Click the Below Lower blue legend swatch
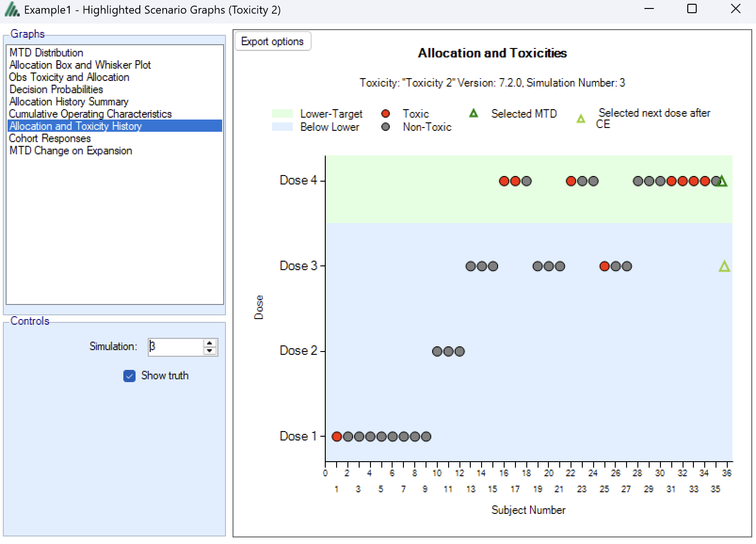 282,127
